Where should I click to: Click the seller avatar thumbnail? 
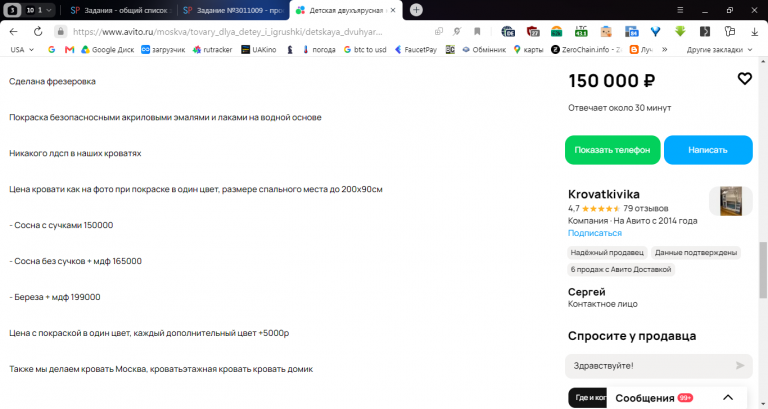pos(730,201)
